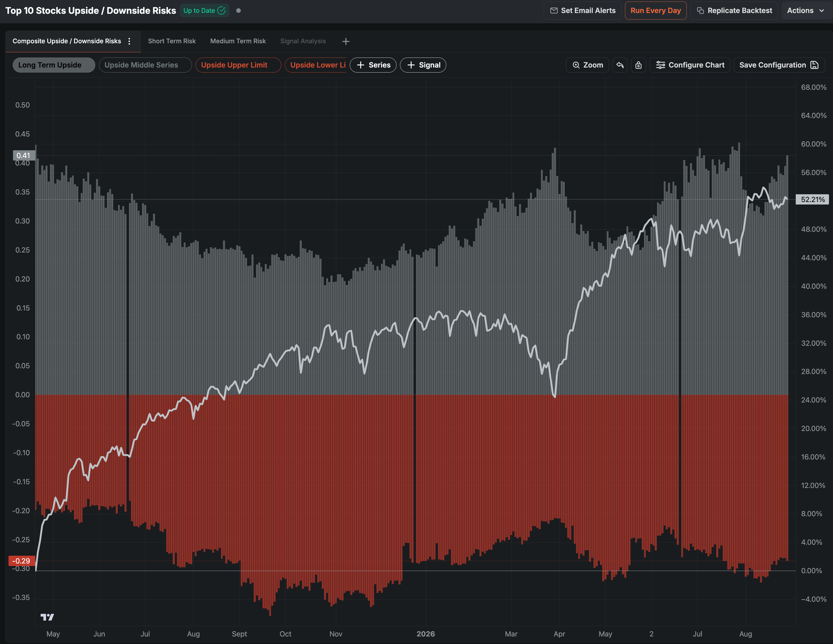Open the three-dot menu on Composite tab

click(129, 41)
